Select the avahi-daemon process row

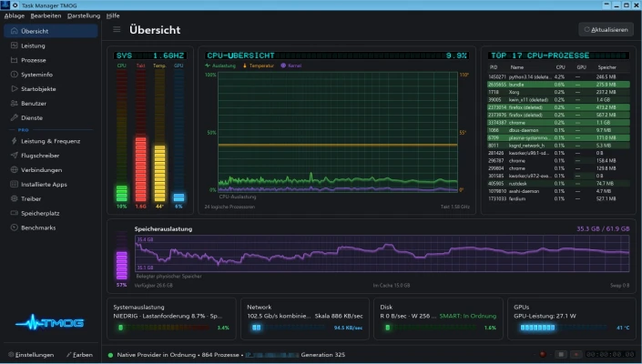558,191
